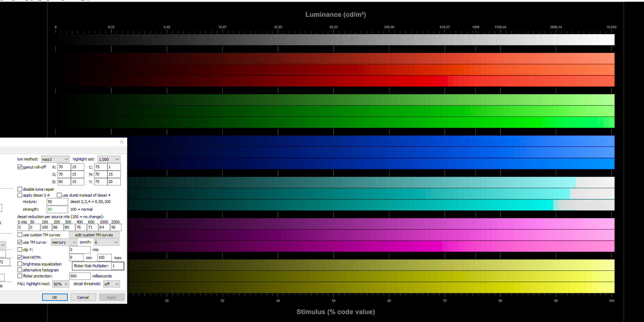Select the 400 nits desat field showing 76
The height and width of the screenshot is (322, 644).
(81, 228)
